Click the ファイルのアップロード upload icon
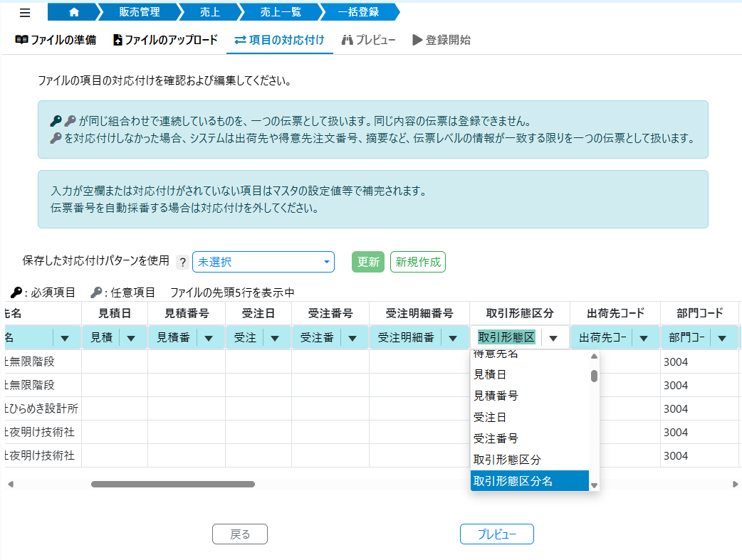Image resolution: width=742 pixels, height=560 pixels. (116, 40)
